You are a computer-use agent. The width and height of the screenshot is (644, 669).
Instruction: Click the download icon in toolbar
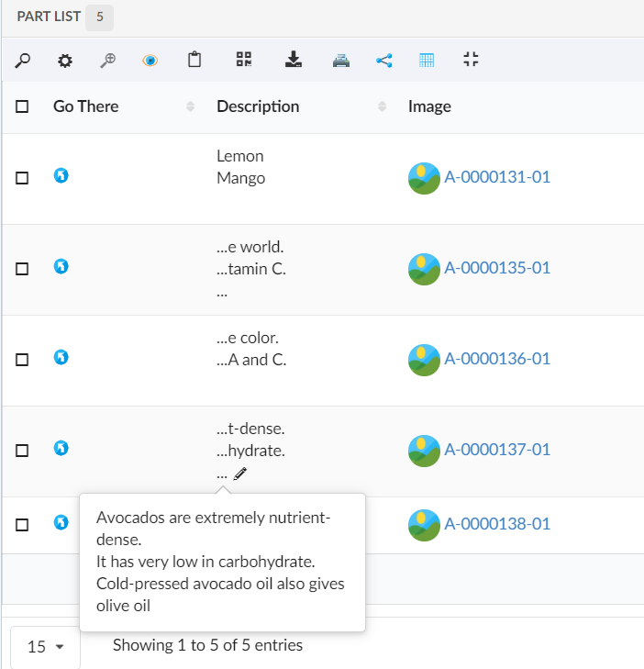(293, 61)
